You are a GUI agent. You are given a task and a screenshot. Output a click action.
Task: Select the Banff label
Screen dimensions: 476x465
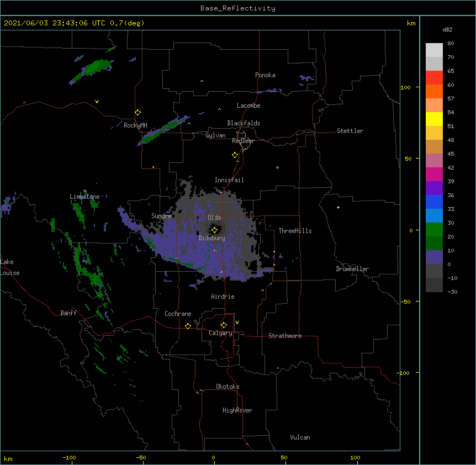[68, 313]
